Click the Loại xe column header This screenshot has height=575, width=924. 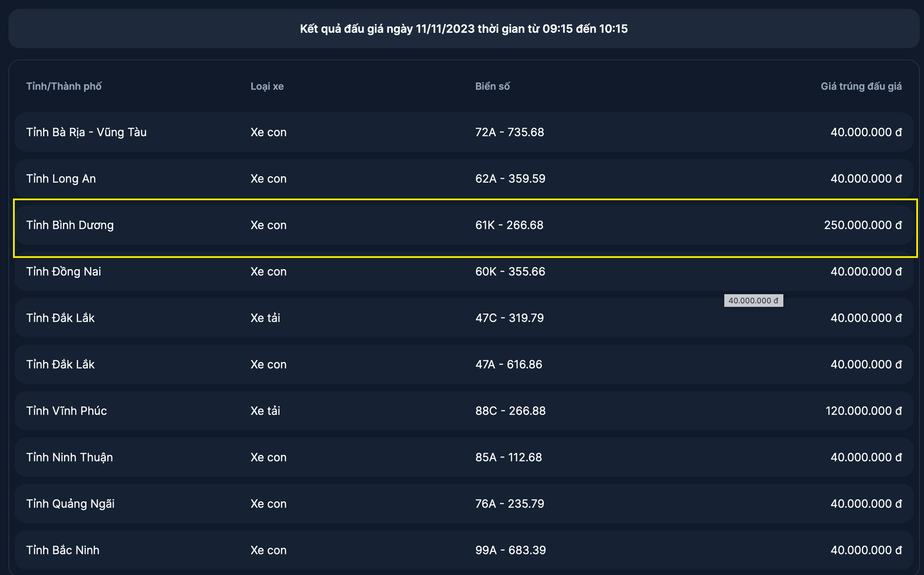coord(267,87)
